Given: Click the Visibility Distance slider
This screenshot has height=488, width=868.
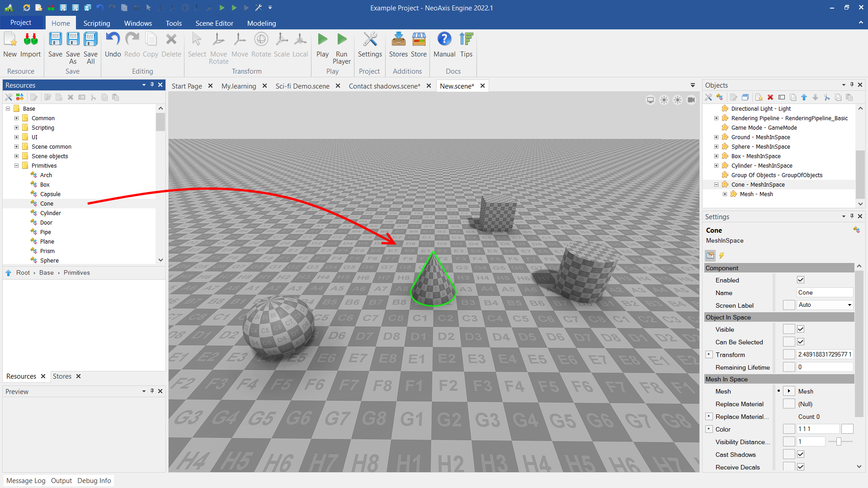Looking at the screenshot, I should pos(839,442).
